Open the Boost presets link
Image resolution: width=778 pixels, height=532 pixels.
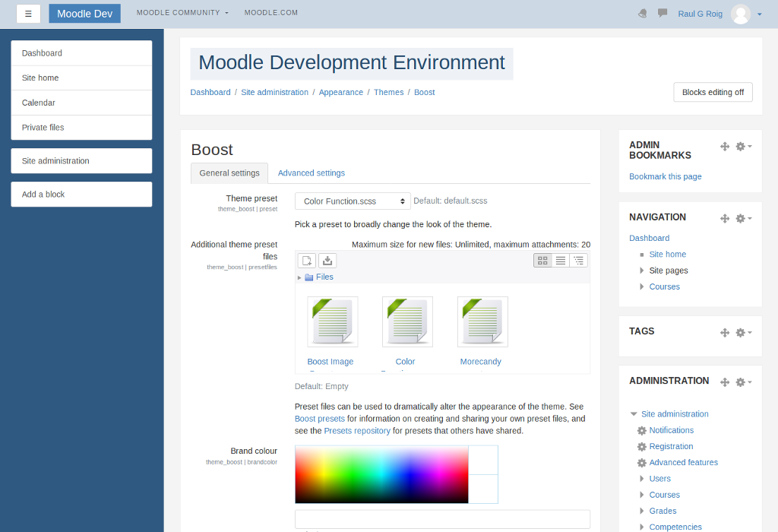point(320,419)
